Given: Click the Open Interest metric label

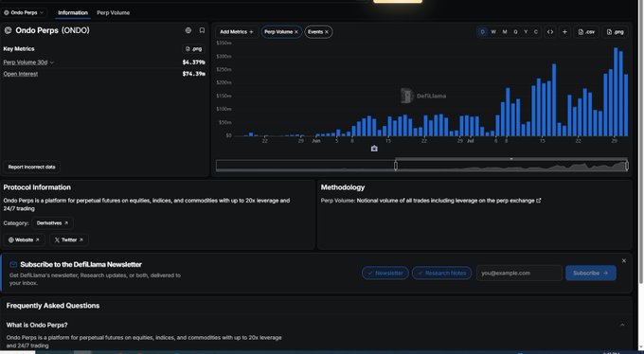Looking at the screenshot, I should coord(21,74).
